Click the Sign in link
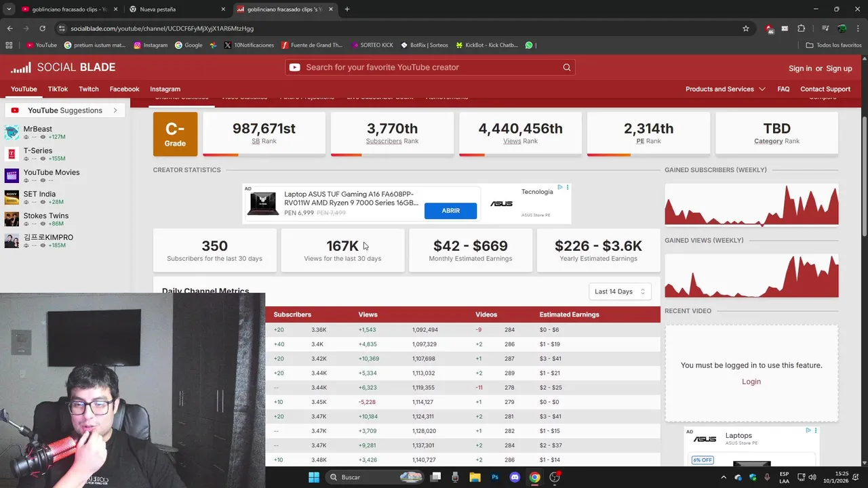The image size is (868, 488). pos(800,68)
